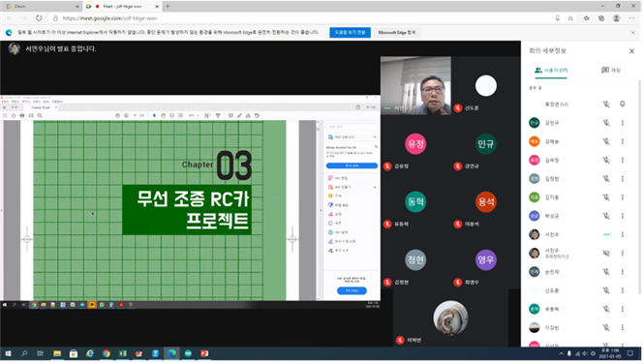Click the pin icon next to your own name

[624, 105]
